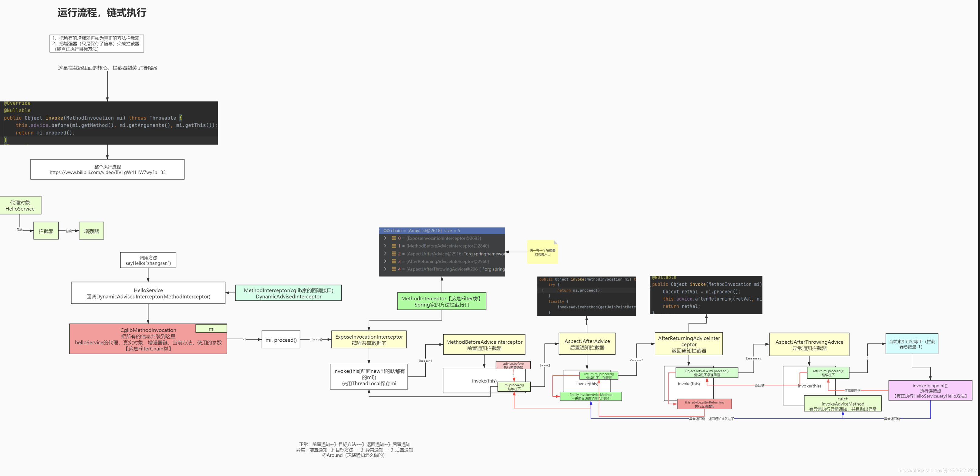Expand chain element 0 ExposeInvocationInterceptor

[385, 238]
